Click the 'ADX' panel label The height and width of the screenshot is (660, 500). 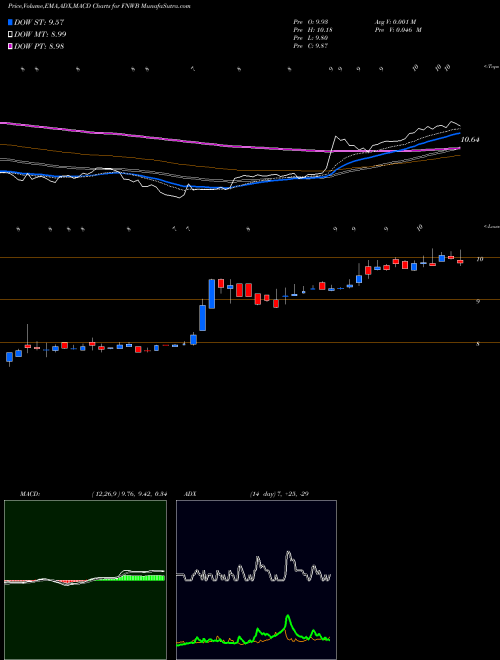point(191,494)
